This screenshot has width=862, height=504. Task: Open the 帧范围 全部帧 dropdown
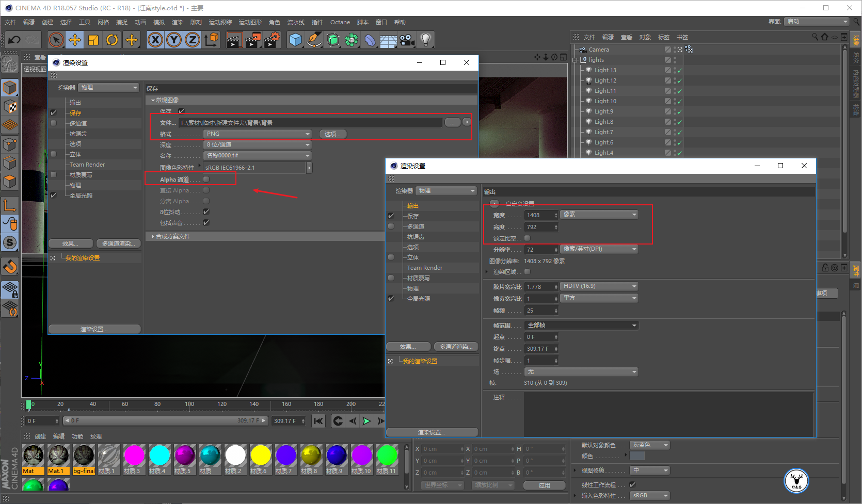[x=581, y=325]
